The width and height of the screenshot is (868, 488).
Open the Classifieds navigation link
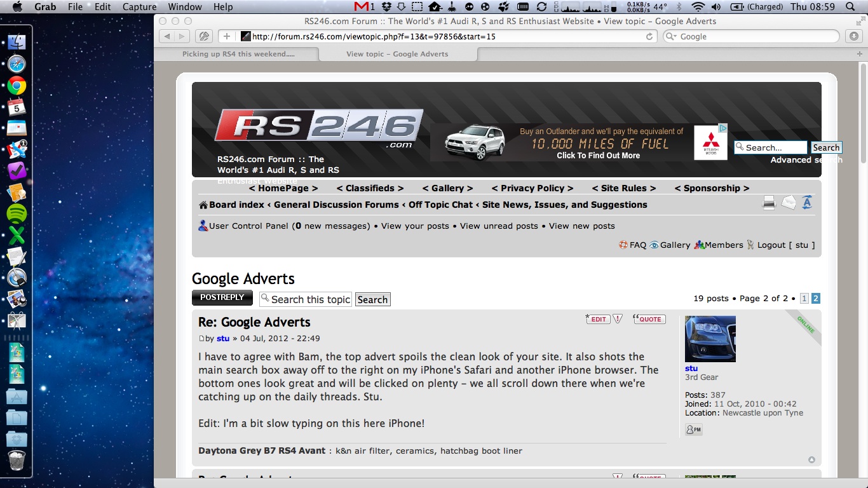point(370,188)
